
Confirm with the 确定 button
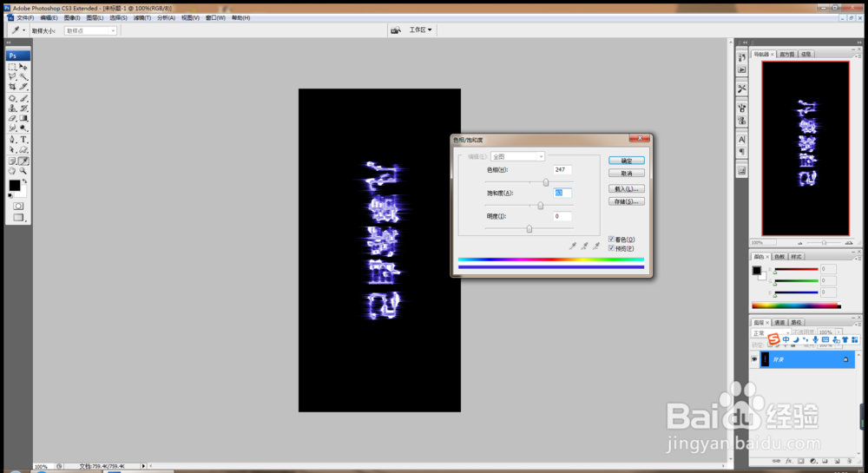(x=626, y=161)
